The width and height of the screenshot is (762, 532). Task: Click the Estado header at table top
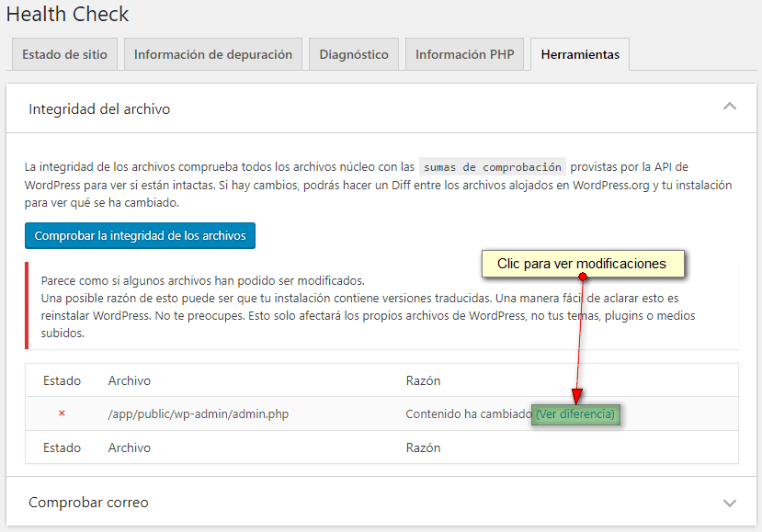point(62,380)
